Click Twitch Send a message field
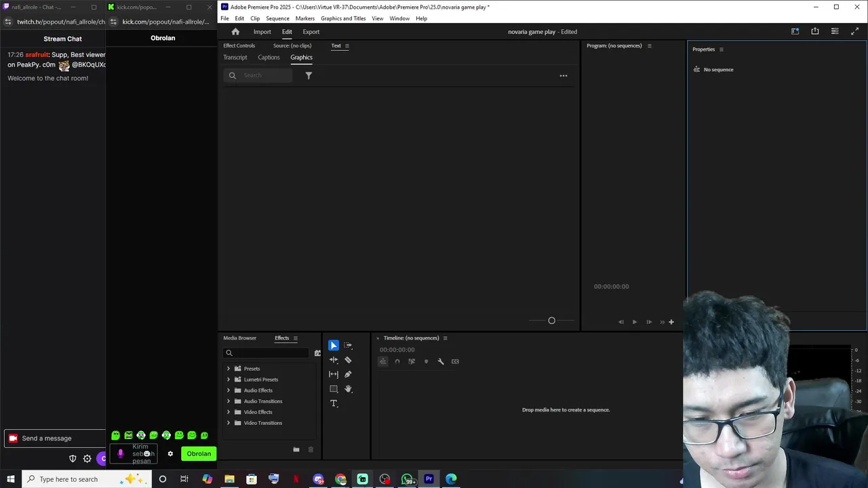The width and height of the screenshot is (868, 488). coord(56,439)
